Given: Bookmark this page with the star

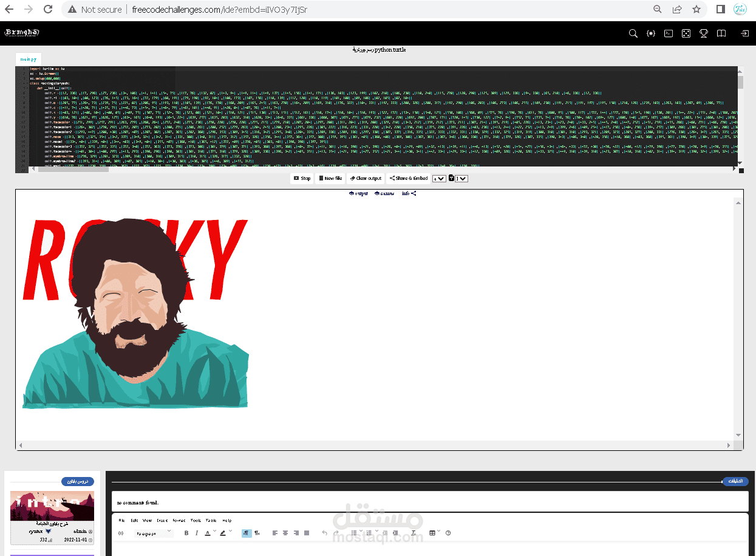Looking at the screenshot, I should click(x=696, y=9).
